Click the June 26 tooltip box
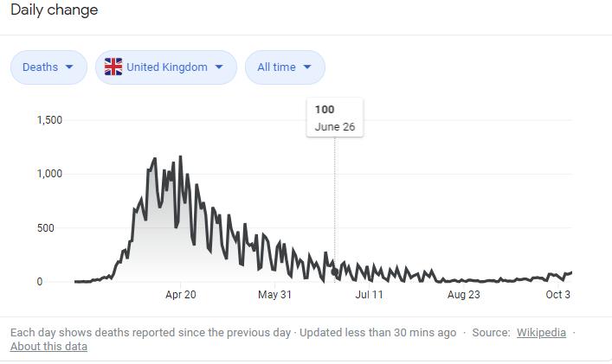 (335, 118)
